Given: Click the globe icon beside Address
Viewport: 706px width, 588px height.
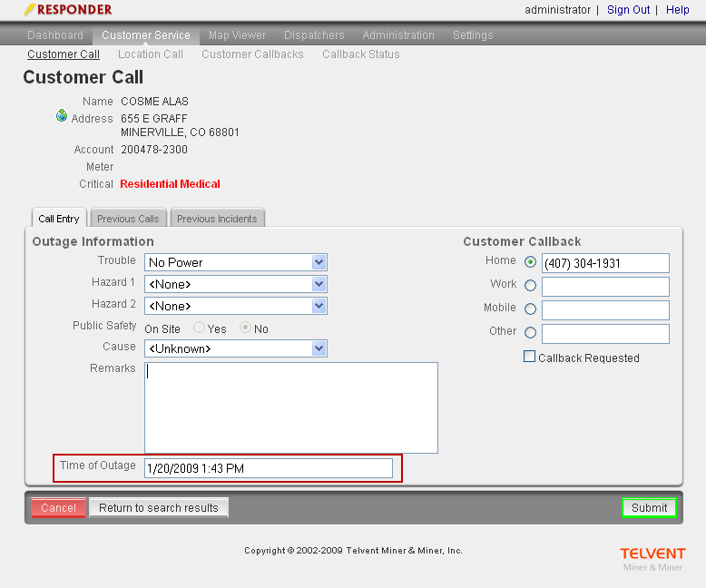Looking at the screenshot, I should [62, 116].
